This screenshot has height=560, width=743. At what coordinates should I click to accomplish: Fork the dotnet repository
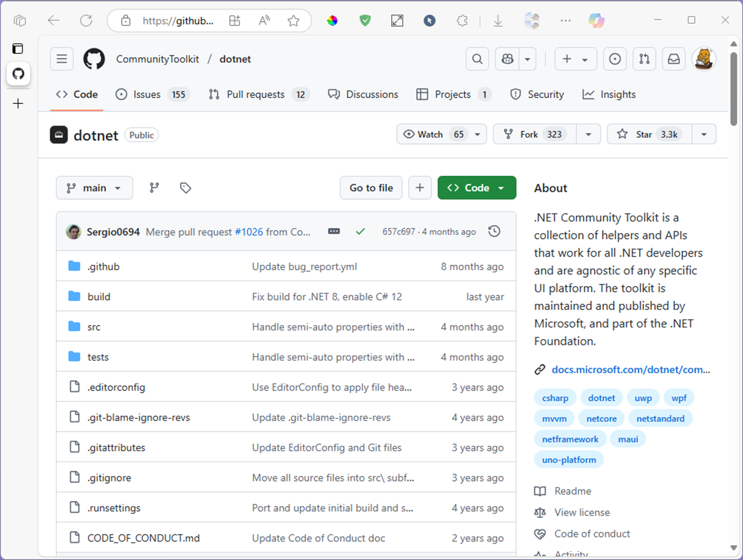[x=535, y=134]
